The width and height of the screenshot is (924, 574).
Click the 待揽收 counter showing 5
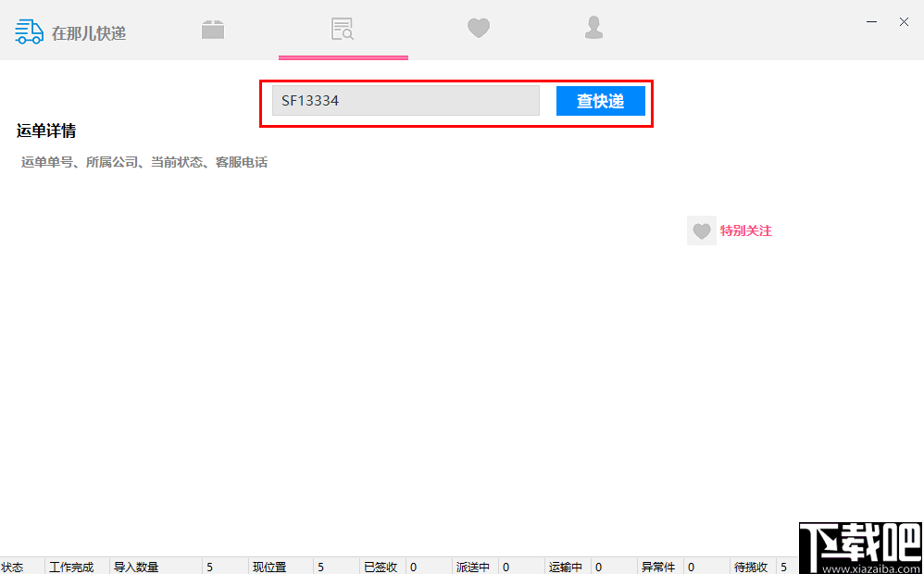coord(751,567)
